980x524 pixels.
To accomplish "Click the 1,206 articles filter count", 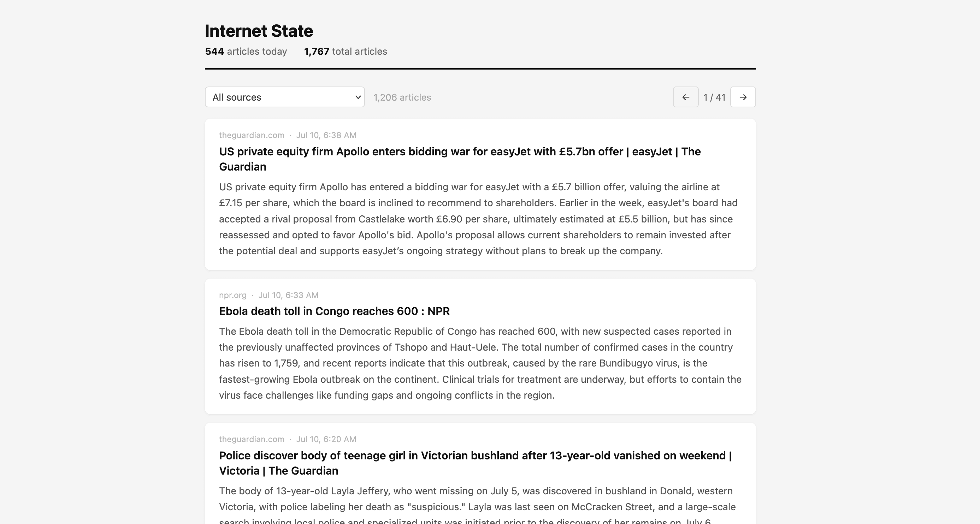I will (x=402, y=97).
